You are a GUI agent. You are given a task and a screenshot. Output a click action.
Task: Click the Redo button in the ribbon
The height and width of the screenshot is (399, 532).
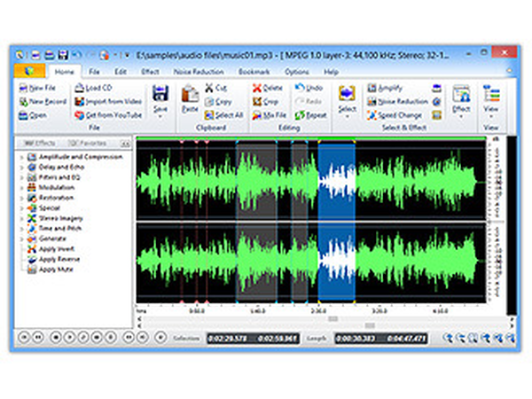tap(309, 101)
